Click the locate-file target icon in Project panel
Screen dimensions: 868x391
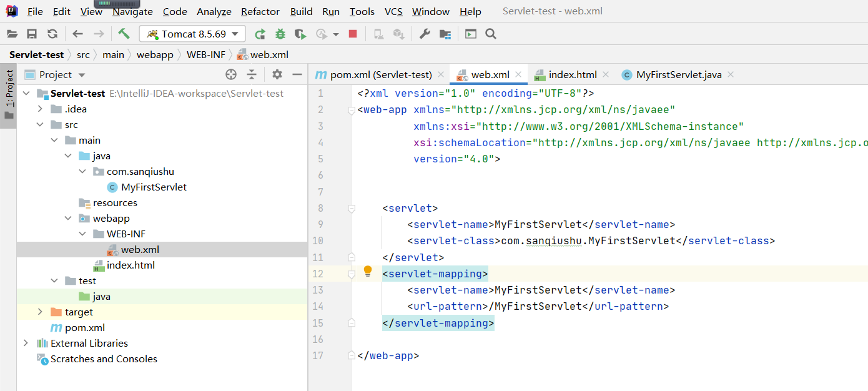[231, 74]
